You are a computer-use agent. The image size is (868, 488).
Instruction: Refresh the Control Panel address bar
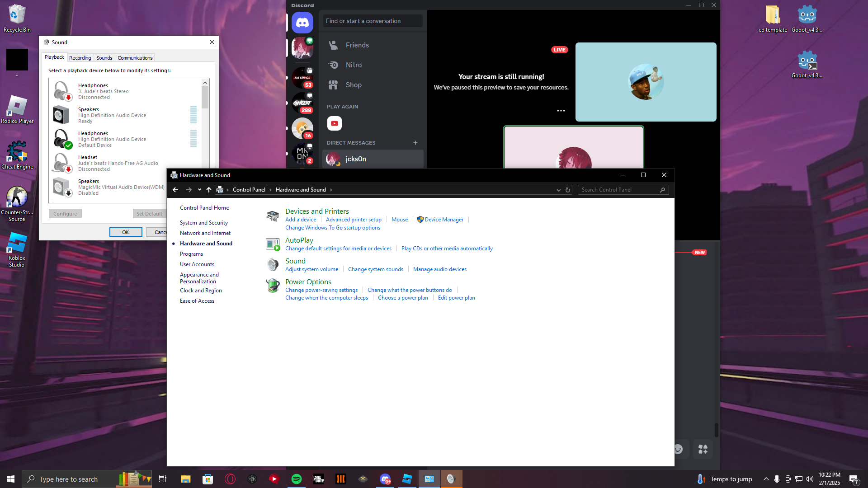point(568,190)
